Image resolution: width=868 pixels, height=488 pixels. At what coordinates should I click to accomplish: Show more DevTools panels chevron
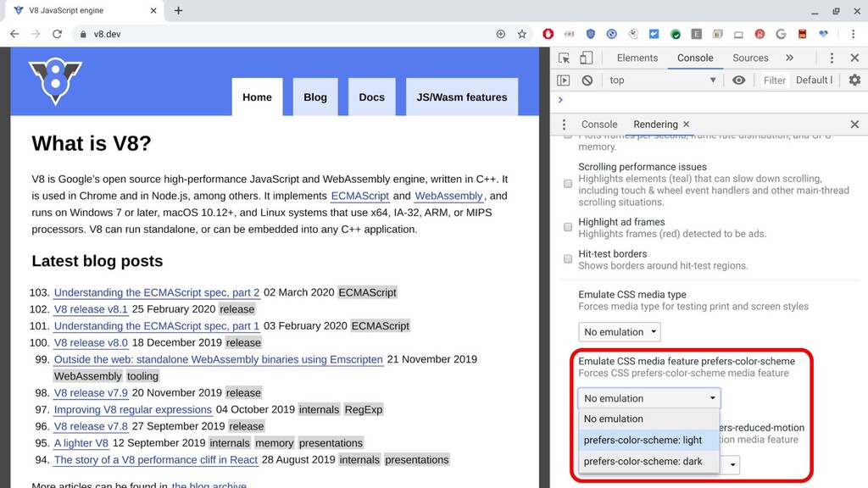789,58
